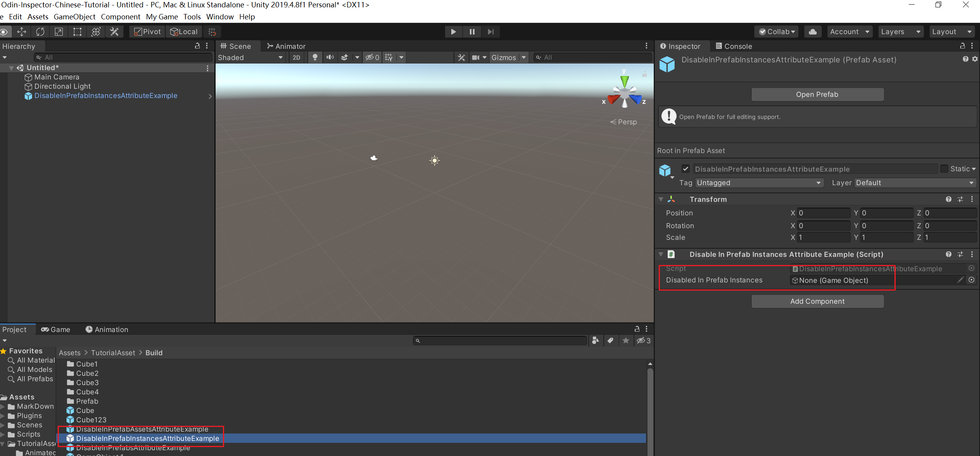Open the Account dropdown
Screen dimensions: 980x456
pos(850,32)
